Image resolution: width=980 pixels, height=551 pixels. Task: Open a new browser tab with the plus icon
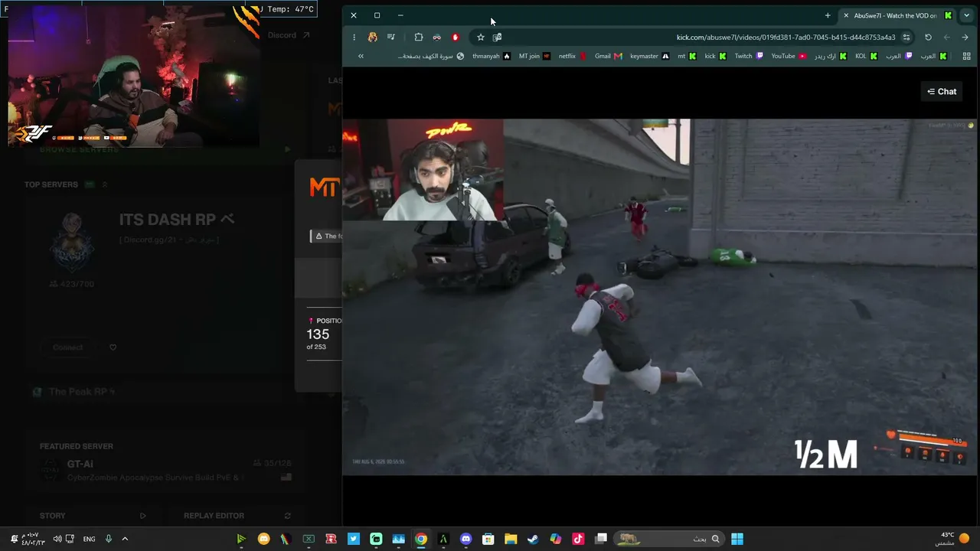828,15
